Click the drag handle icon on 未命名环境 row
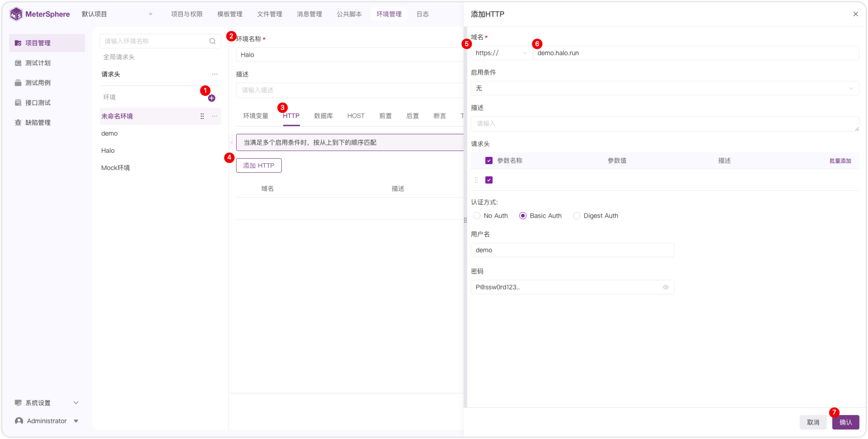Image resolution: width=868 pixels, height=439 pixels. (x=202, y=116)
